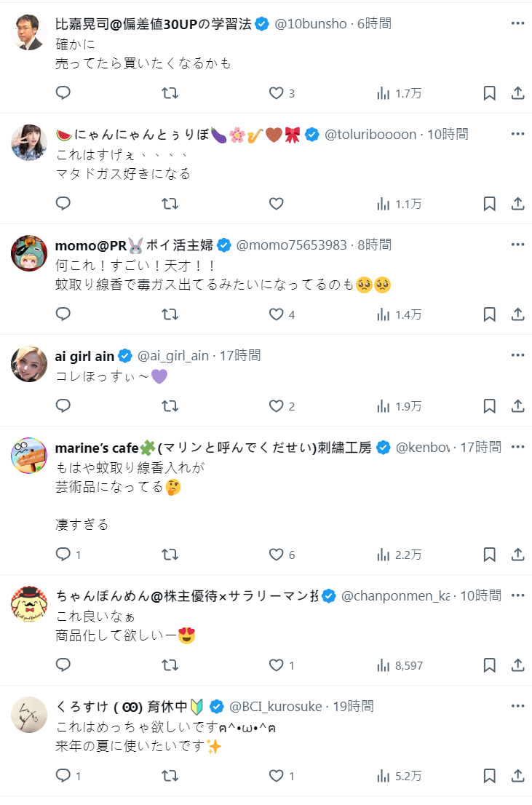The image size is (532, 805).
Task: Reply to 比嘉晃司's tweet
Action: 63,93
